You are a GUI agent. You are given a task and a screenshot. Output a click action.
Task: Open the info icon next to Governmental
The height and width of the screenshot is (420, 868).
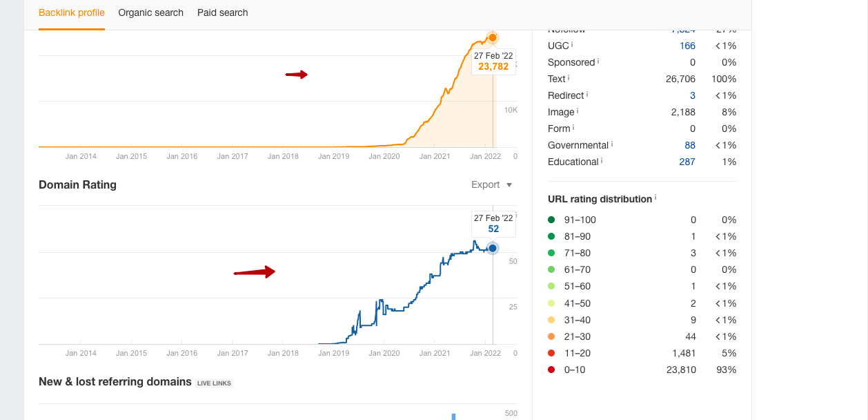click(612, 144)
